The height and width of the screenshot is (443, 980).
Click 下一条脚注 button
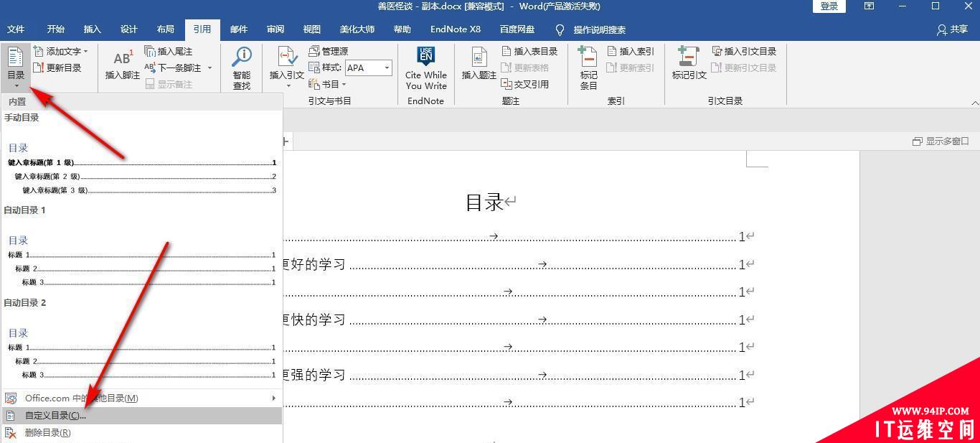(173, 67)
